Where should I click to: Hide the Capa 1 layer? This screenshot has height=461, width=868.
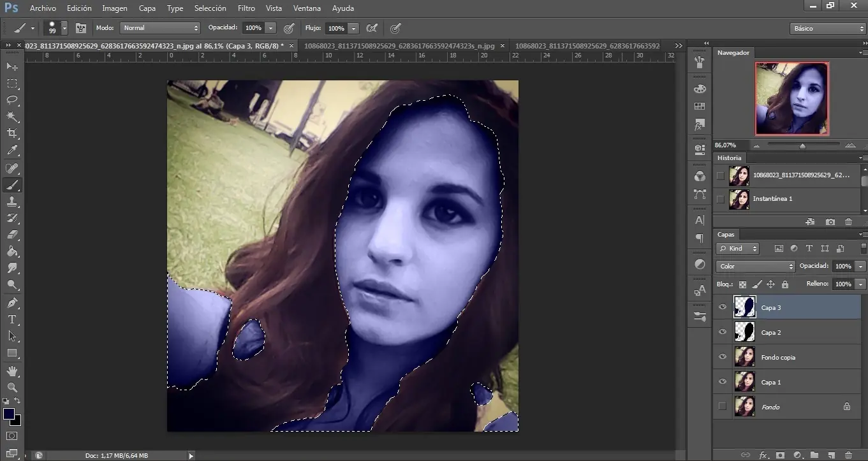pyautogui.click(x=723, y=382)
